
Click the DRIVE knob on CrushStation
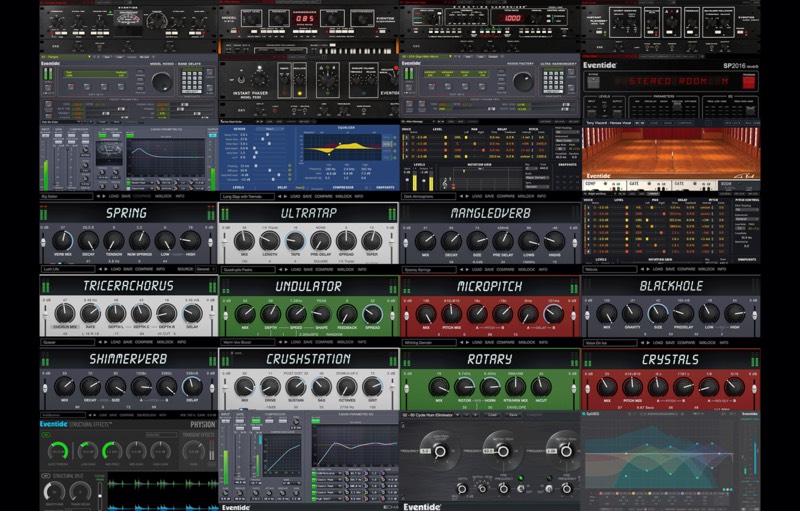pos(270,386)
